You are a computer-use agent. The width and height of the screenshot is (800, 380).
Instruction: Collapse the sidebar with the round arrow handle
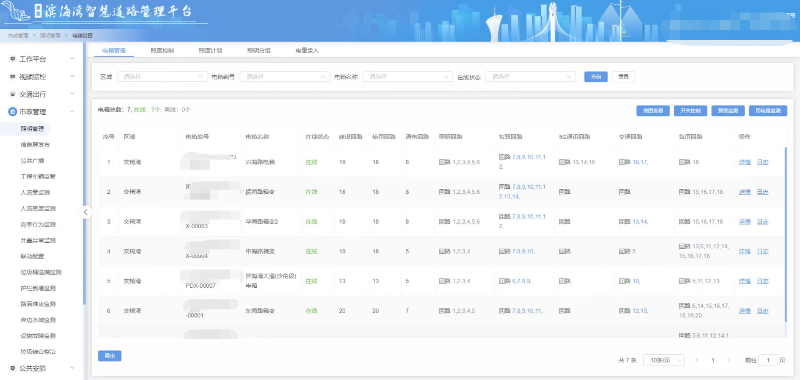point(86,212)
